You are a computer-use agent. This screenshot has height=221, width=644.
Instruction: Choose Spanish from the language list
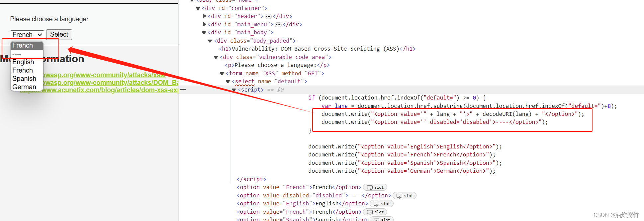coord(24,79)
